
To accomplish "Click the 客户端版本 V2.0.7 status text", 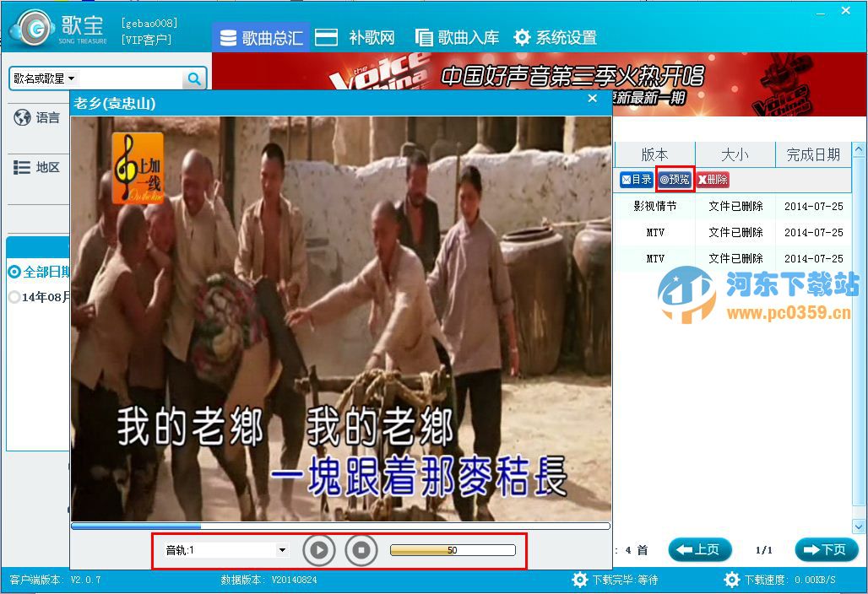I will [56, 580].
